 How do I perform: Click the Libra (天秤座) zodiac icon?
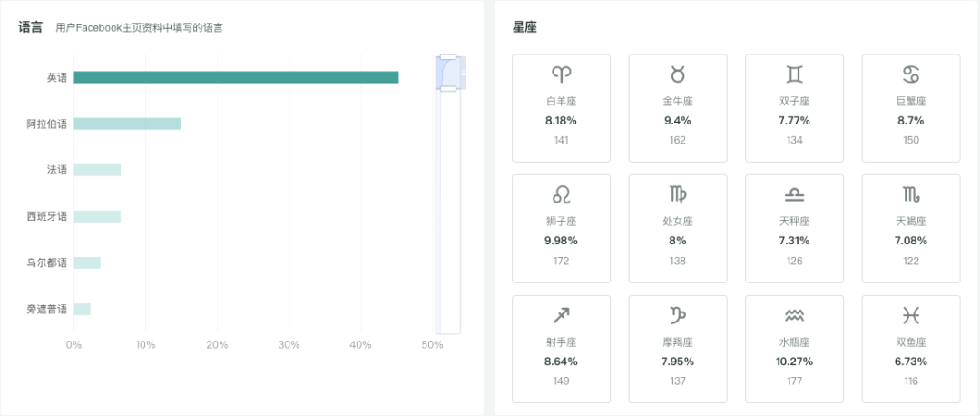pos(794,194)
